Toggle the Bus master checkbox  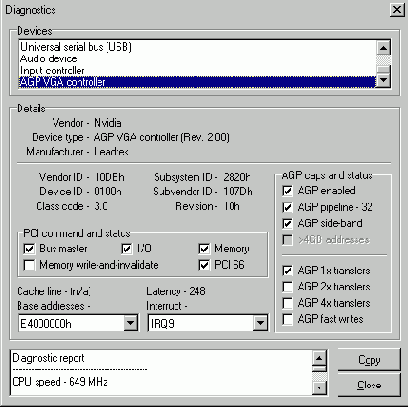click(x=29, y=249)
